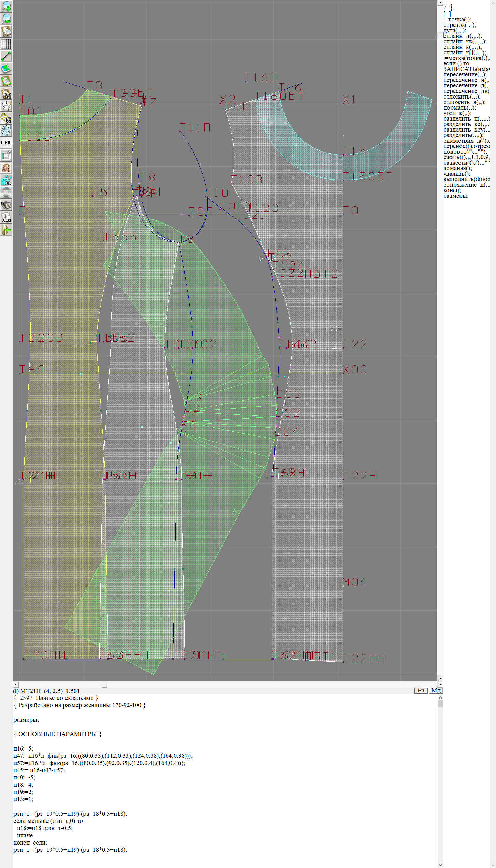Open the mannequin face portrait icon
The image size is (496, 868).
tap(6, 168)
